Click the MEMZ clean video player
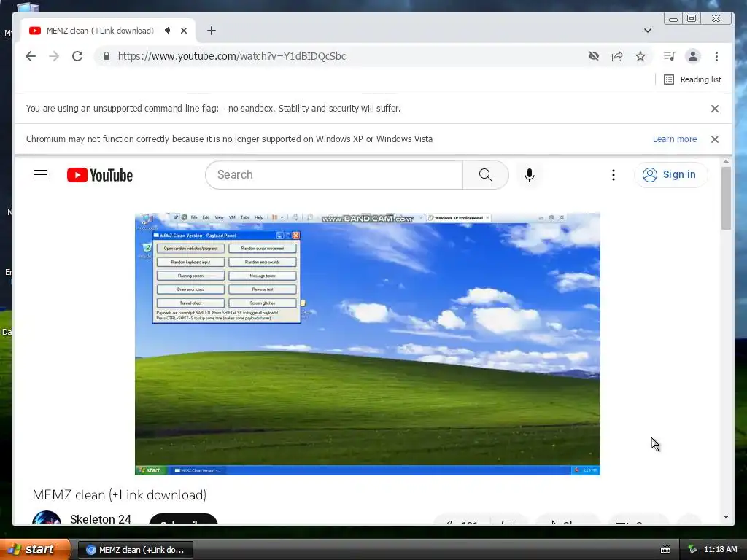 click(368, 344)
